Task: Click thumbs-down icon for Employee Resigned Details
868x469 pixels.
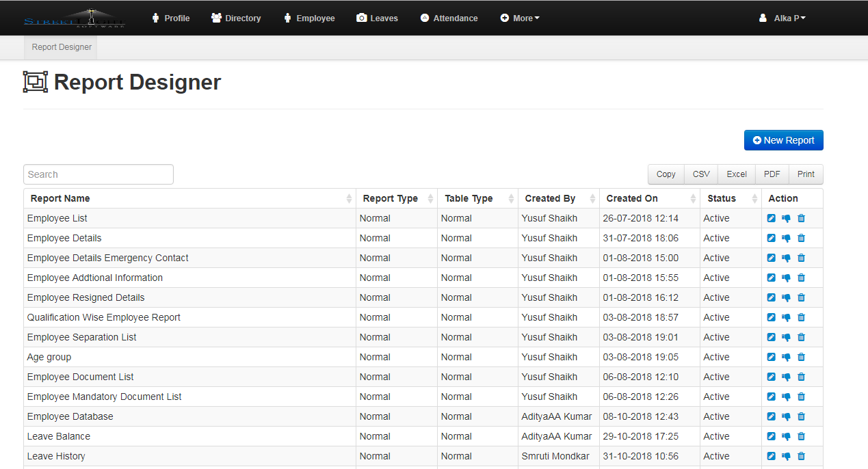Action: pyautogui.click(x=786, y=298)
